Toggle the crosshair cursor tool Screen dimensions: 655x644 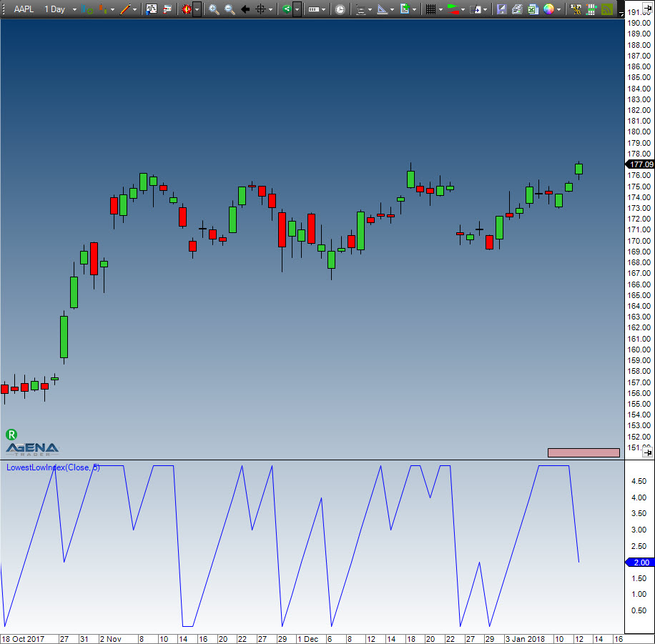261,9
